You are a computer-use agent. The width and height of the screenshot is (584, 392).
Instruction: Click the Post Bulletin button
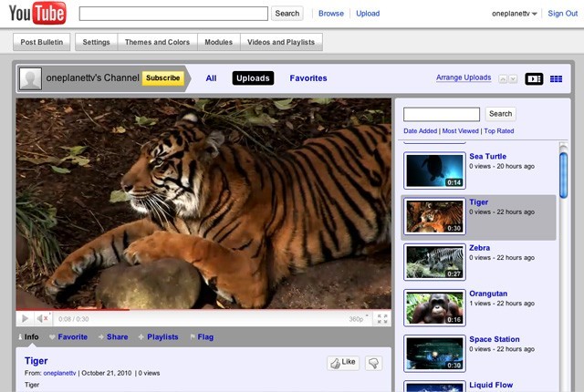click(42, 42)
